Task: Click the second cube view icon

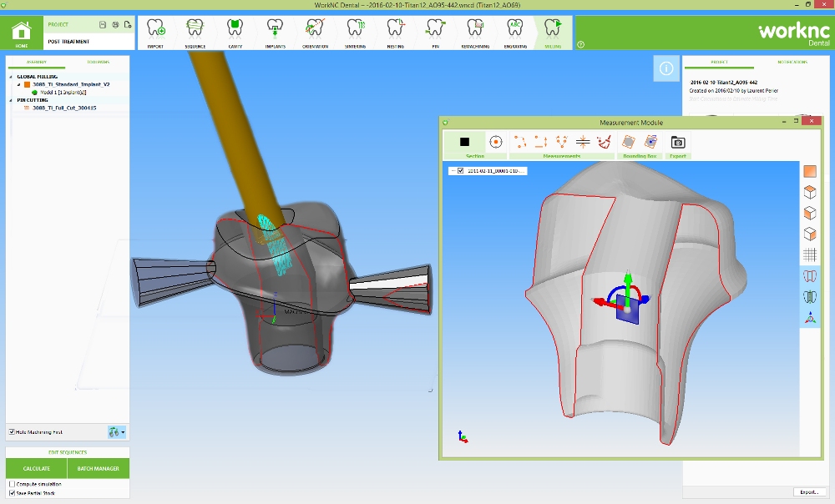Action: point(810,213)
